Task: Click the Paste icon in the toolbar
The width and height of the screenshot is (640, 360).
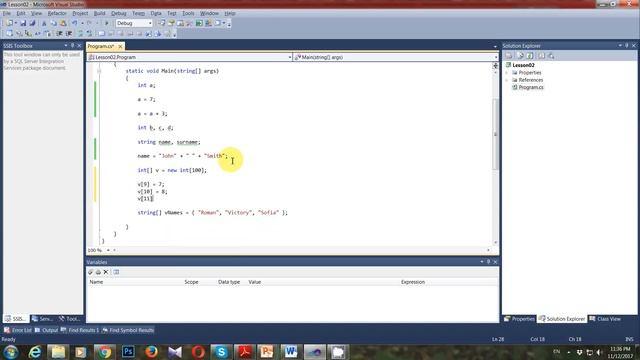Action: (63, 23)
